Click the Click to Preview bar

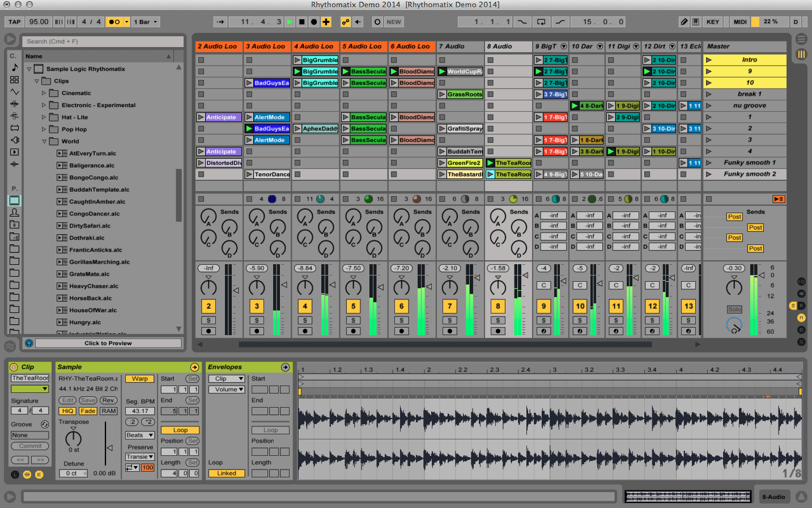coord(108,343)
